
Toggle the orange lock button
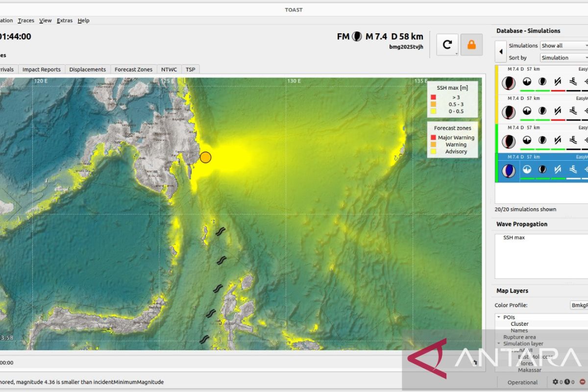[x=471, y=45]
